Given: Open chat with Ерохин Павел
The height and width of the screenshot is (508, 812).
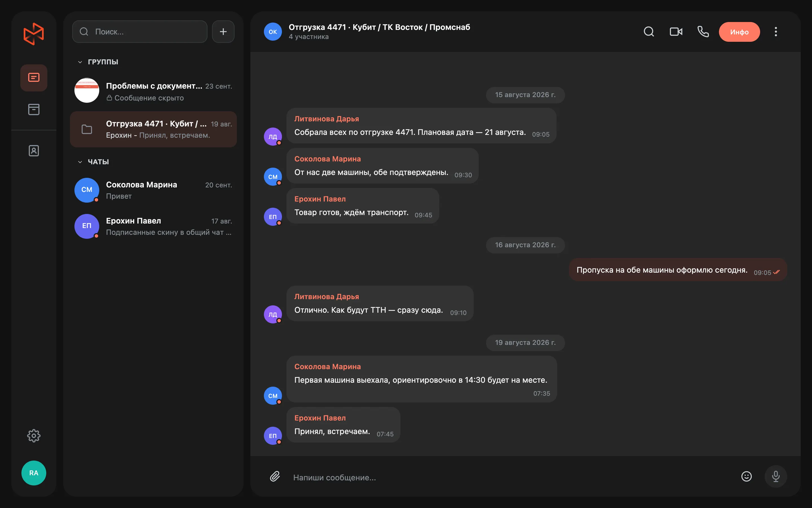Looking at the screenshot, I should coord(153,226).
